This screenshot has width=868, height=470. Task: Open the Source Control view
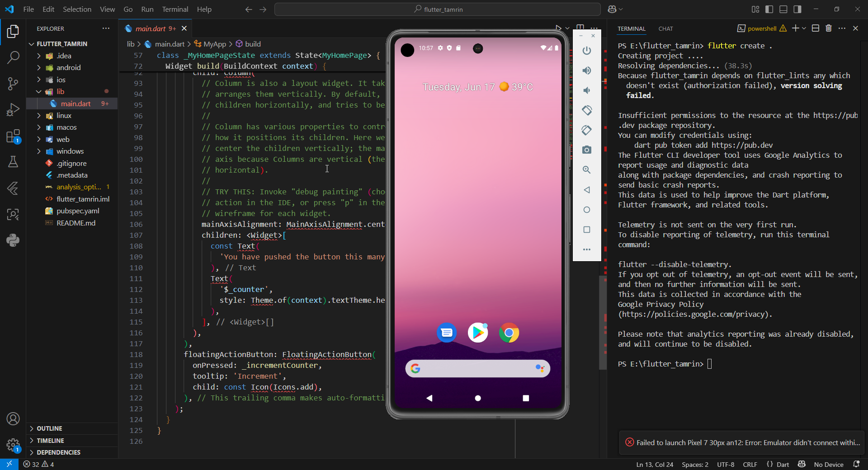click(13, 84)
